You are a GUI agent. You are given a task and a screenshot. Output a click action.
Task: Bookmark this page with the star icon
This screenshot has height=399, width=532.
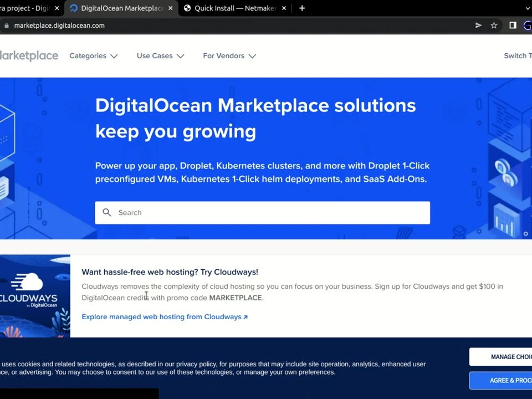click(494, 25)
